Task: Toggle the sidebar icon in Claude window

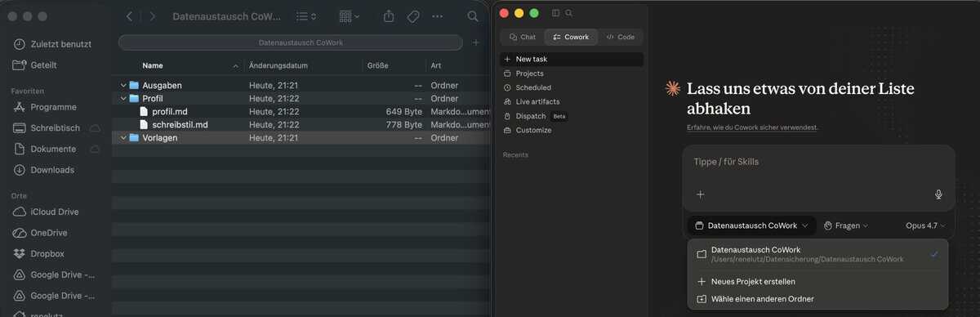Action: click(x=556, y=13)
